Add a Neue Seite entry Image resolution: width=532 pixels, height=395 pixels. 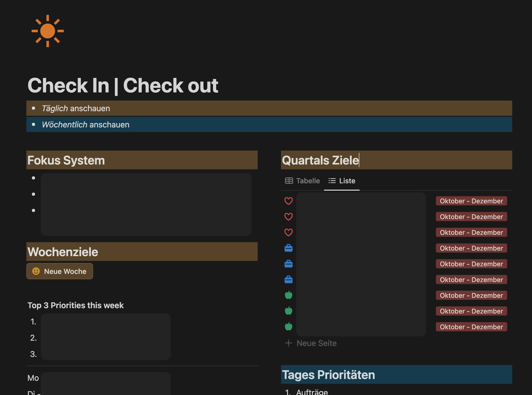point(311,343)
